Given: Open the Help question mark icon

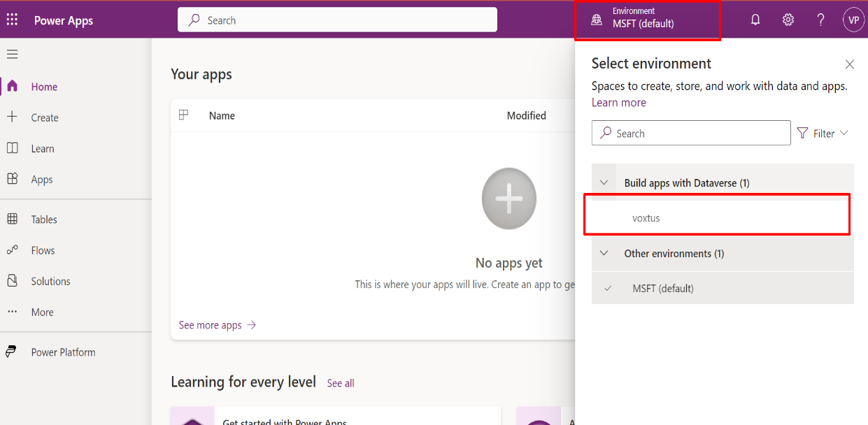Looking at the screenshot, I should click(821, 20).
